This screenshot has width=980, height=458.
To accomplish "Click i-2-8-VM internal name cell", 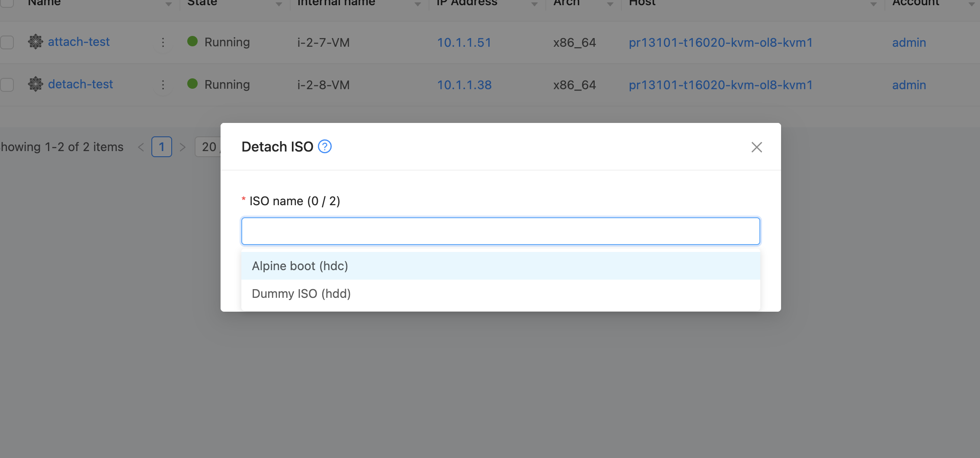I will pos(323,85).
